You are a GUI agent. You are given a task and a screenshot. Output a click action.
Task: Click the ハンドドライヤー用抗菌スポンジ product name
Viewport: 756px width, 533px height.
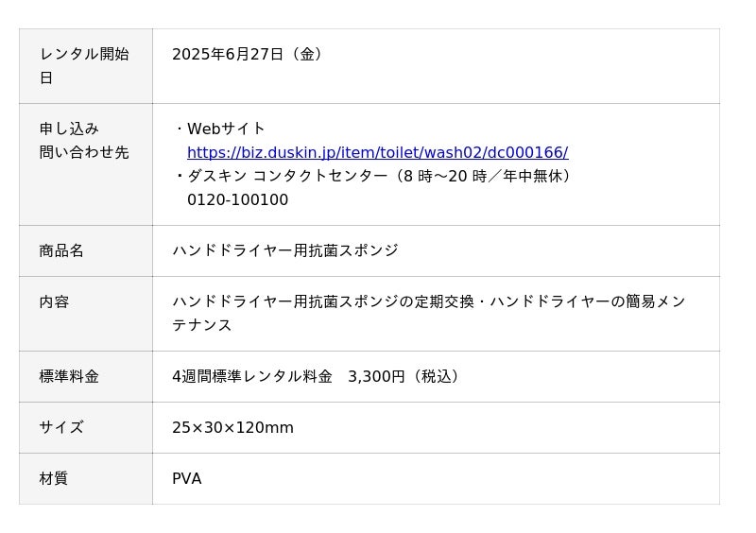click(x=285, y=250)
